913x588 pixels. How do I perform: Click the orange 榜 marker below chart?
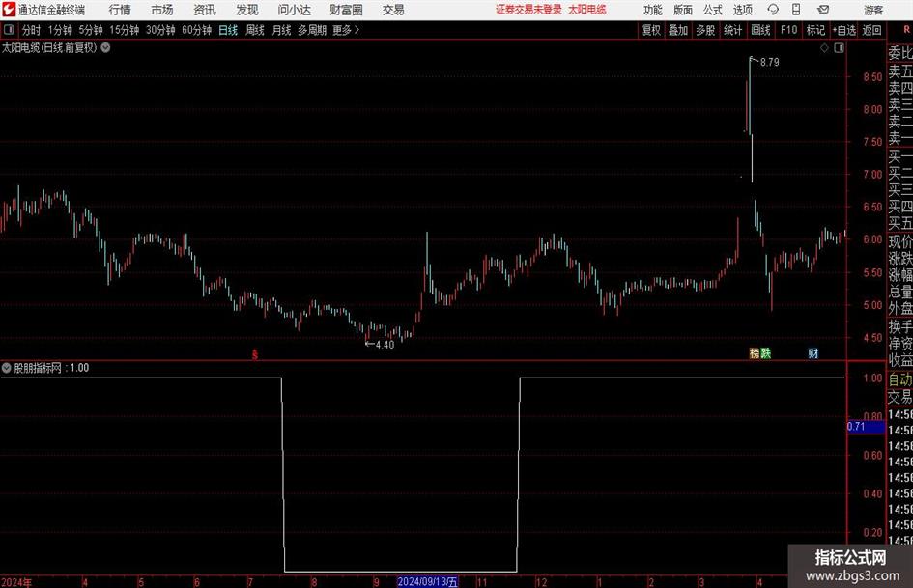(x=755, y=352)
